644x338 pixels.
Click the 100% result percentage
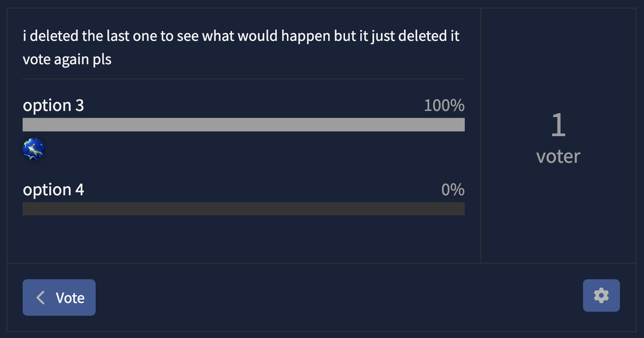pyautogui.click(x=444, y=105)
